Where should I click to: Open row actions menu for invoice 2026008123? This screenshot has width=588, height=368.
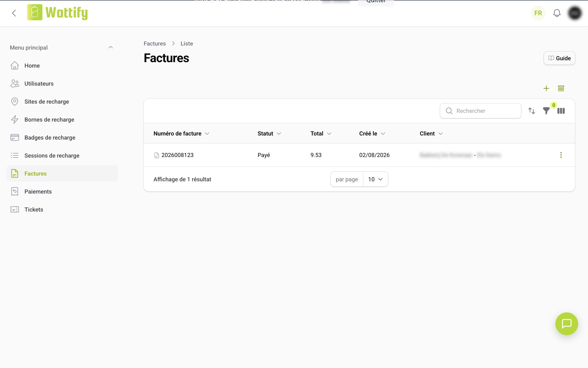tap(561, 155)
